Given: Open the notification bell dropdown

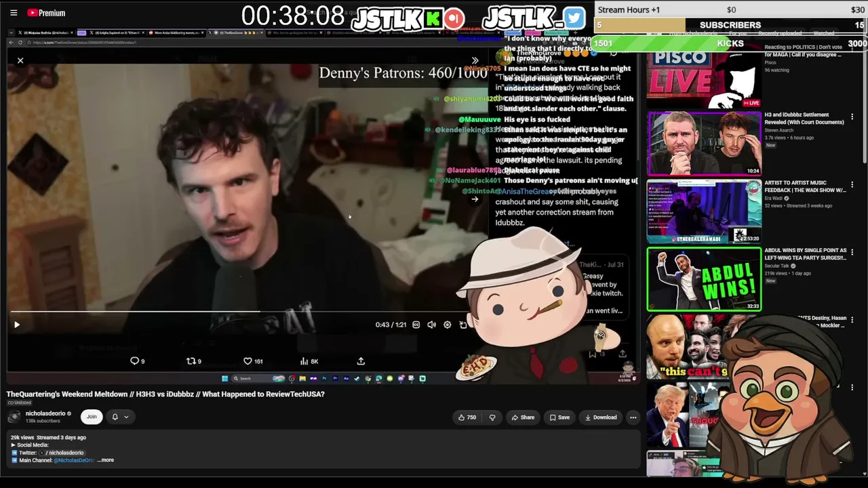Looking at the screenshot, I should [x=119, y=417].
